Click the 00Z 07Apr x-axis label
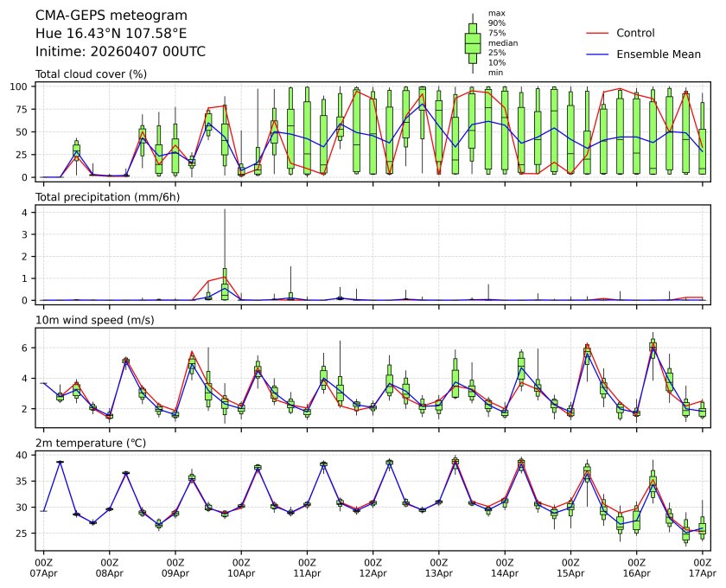 coord(43,567)
